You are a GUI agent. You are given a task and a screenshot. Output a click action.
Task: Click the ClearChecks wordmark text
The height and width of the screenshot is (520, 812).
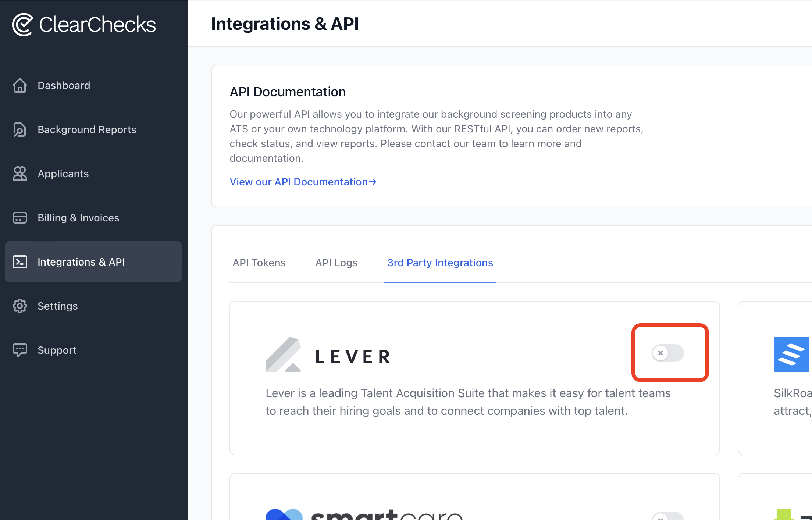click(97, 25)
